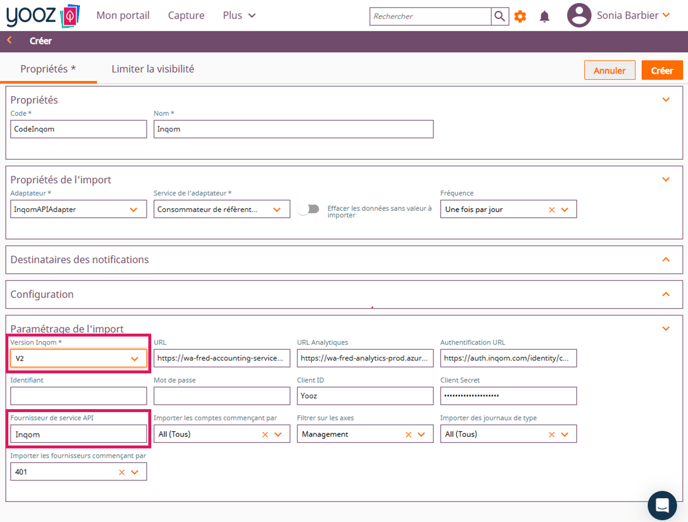The image size is (688, 522).
Task: Open Service de l'adaptateur dropdown
Action: tap(277, 210)
